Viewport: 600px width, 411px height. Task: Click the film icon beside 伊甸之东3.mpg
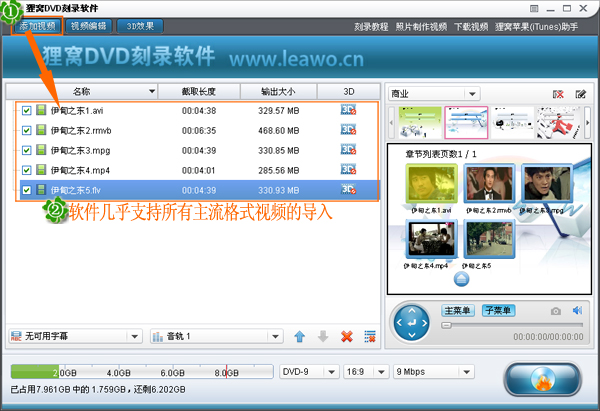pyautogui.click(x=41, y=150)
